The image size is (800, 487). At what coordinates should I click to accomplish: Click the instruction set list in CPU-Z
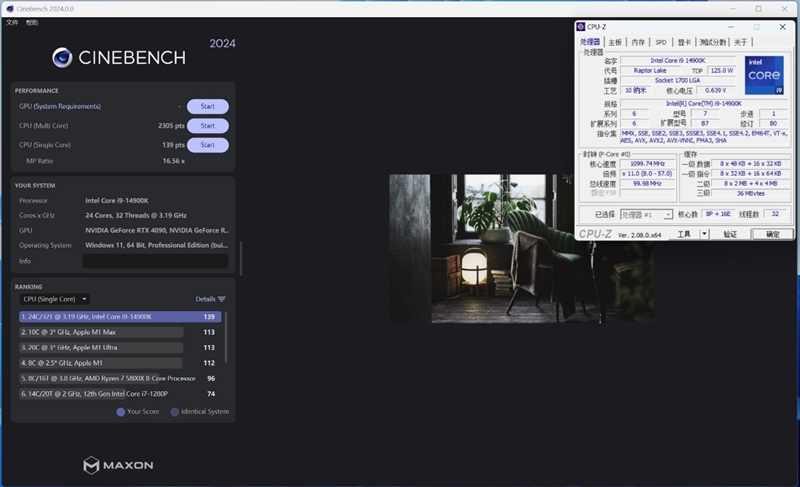pos(704,137)
